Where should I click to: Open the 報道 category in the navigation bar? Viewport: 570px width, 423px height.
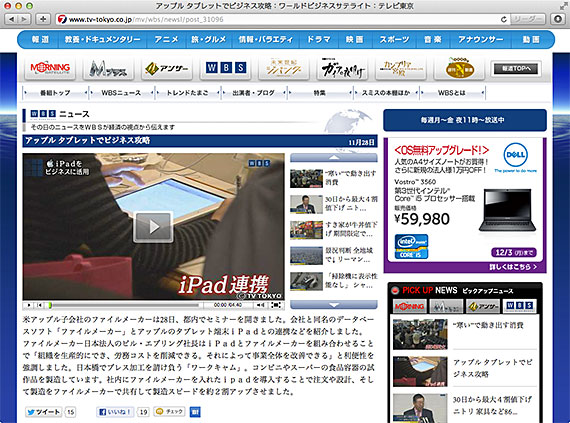click(x=40, y=39)
